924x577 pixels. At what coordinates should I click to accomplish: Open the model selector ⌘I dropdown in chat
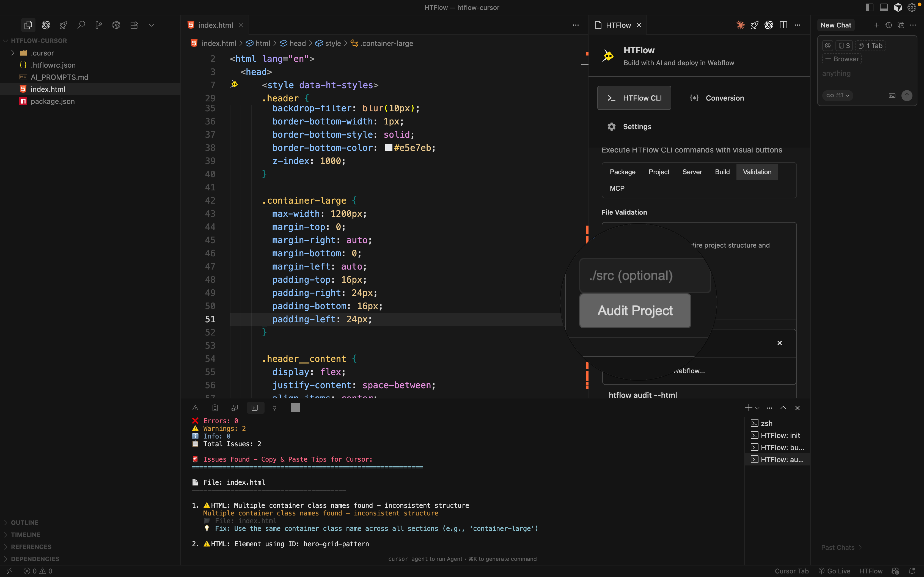838,95
